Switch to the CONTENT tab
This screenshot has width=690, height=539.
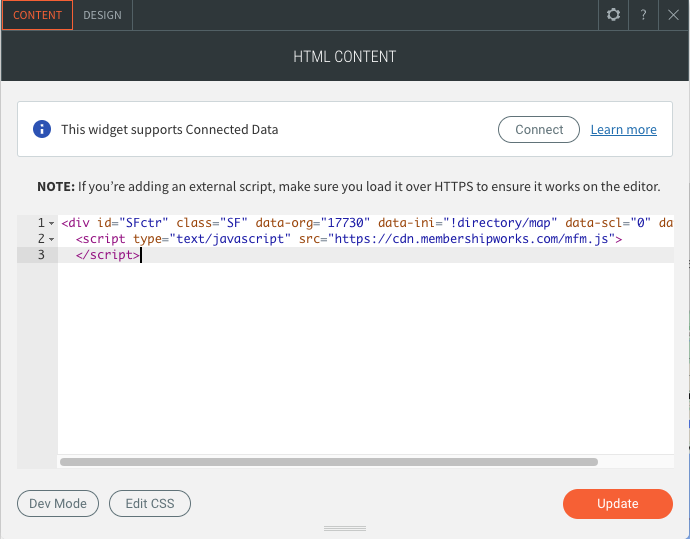click(x=37, y=15)
